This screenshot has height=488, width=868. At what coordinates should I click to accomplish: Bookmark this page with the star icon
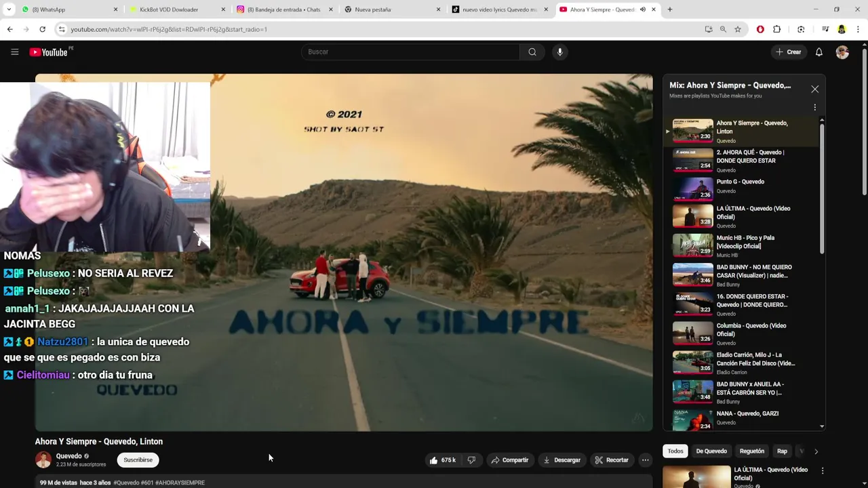737,29
